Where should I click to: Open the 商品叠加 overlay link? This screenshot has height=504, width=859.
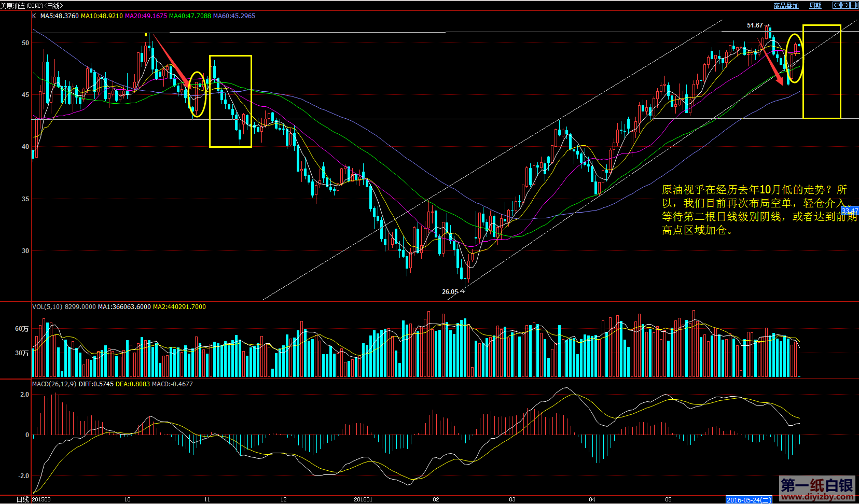[786, 6]
